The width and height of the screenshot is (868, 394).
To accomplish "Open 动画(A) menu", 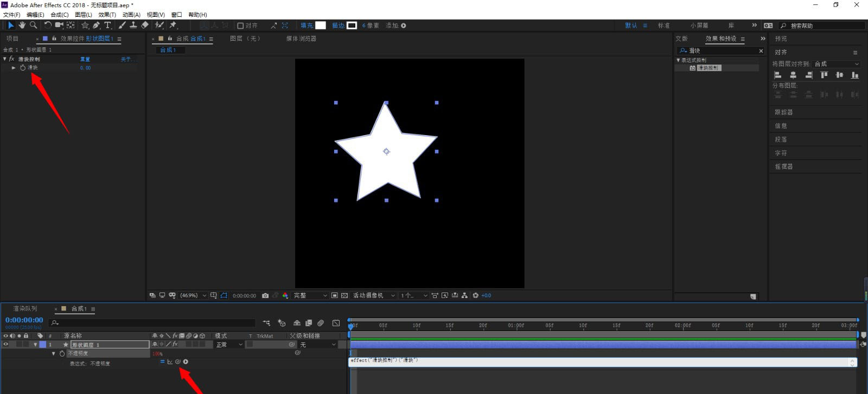I will (x=131, y=15).
